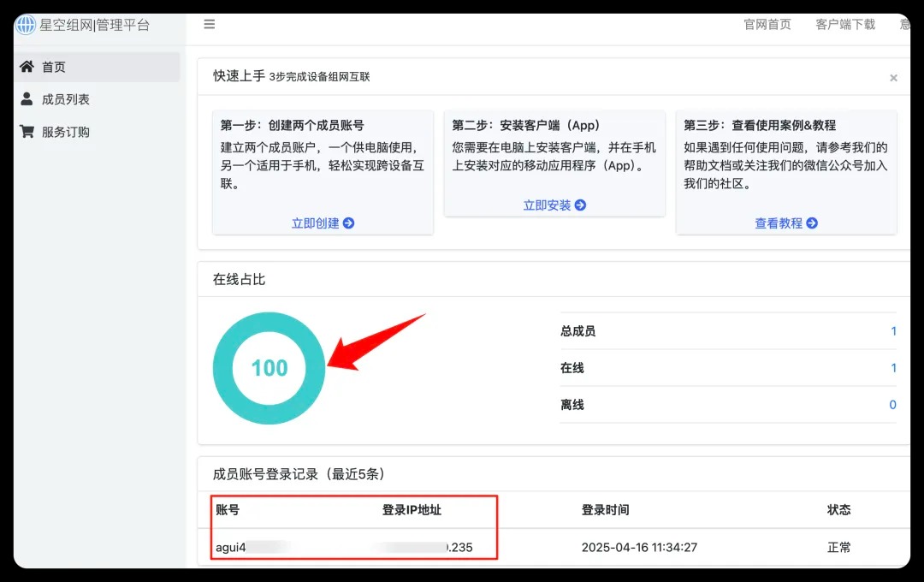The image size is (924, 582).
Task: Click the globe logo of 星空组网
Action: pos(26,25)
